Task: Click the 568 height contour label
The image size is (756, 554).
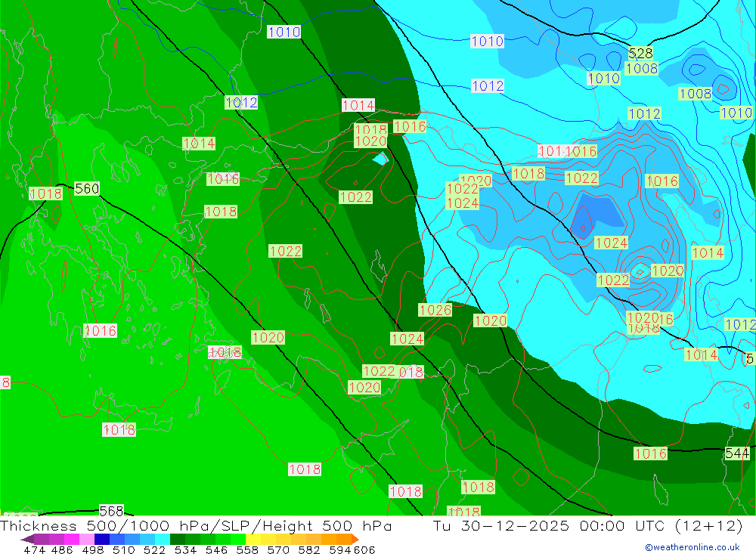Action: click(111, 510)
